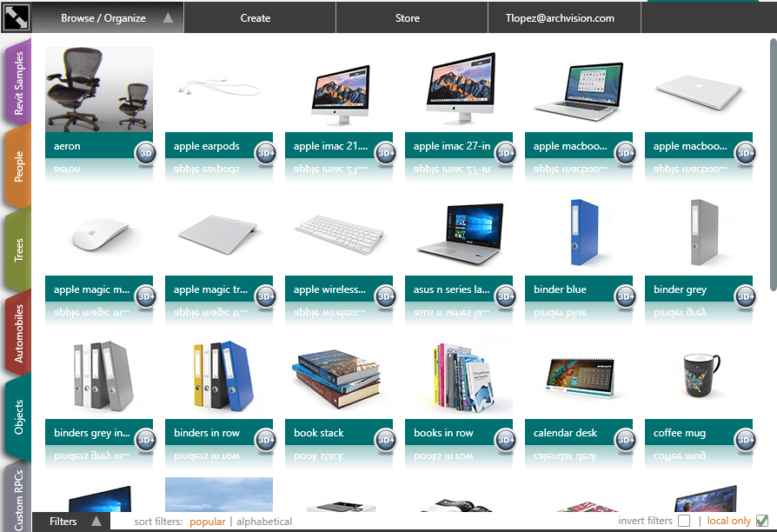Click the vertical scrollbar thumb
The width and height of the screenshot is (777, 532).
pyautogui.click(x=773, y=163)
